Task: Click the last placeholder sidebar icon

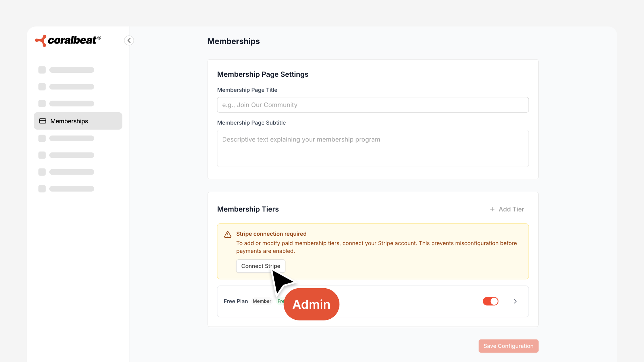Action: point(42,189)
